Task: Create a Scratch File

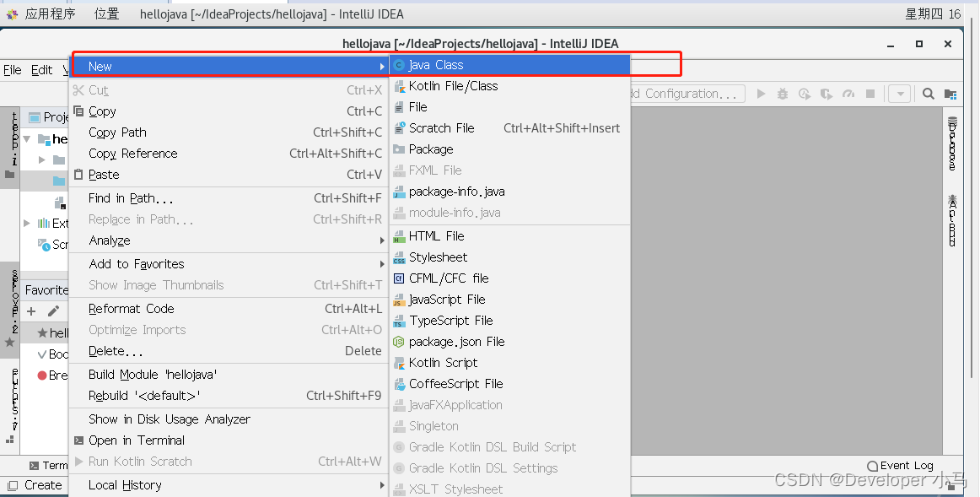Action: pyautogui.click(x=509, y=128)
